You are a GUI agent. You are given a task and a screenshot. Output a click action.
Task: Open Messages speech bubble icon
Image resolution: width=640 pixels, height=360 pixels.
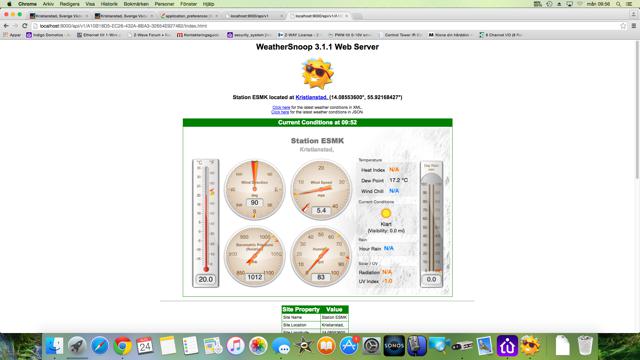[x=281, y=346]
